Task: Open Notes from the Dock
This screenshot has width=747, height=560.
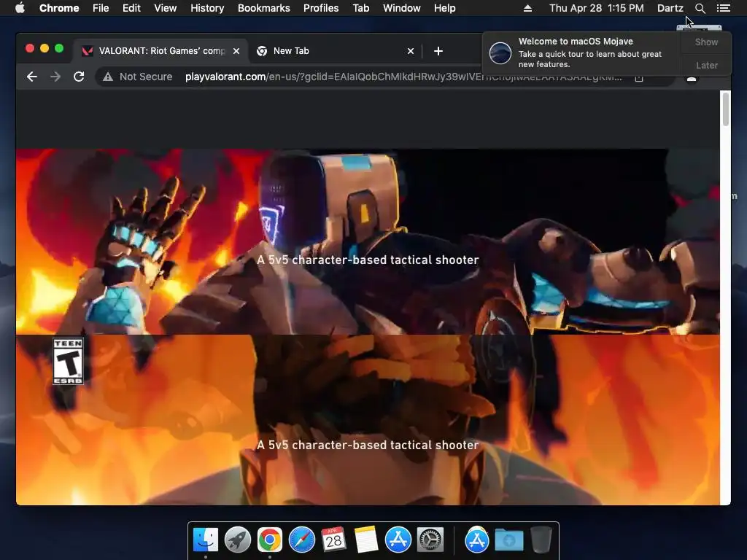Action: pyautogui.click(x=366, y=540)
